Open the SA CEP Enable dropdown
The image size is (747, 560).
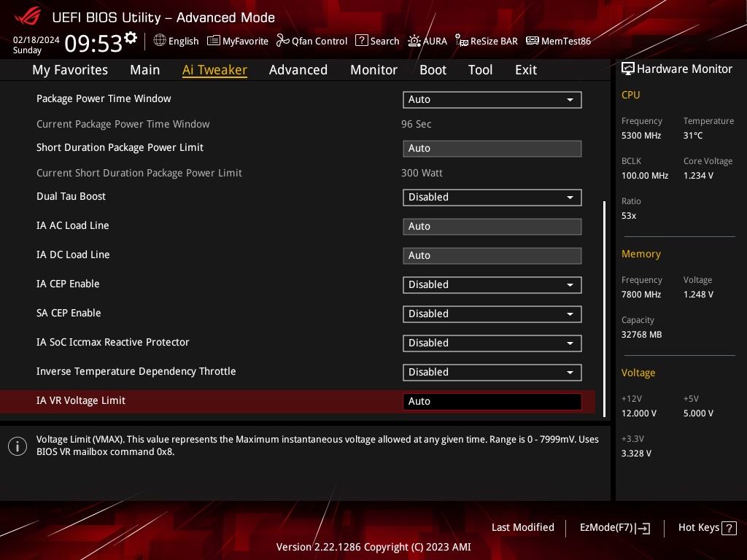pos(492,314)
